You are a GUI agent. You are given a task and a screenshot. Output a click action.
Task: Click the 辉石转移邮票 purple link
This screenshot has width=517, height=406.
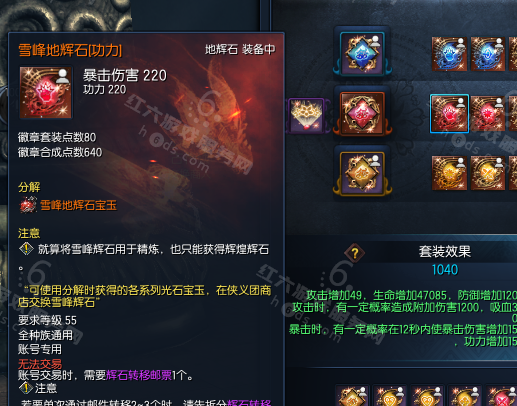coord(139,375)
